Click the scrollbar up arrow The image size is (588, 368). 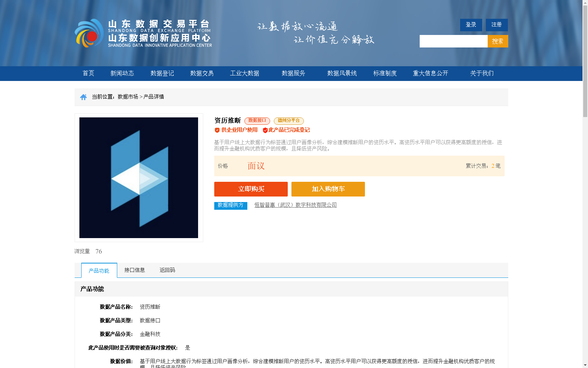click(x=585, y=3)
